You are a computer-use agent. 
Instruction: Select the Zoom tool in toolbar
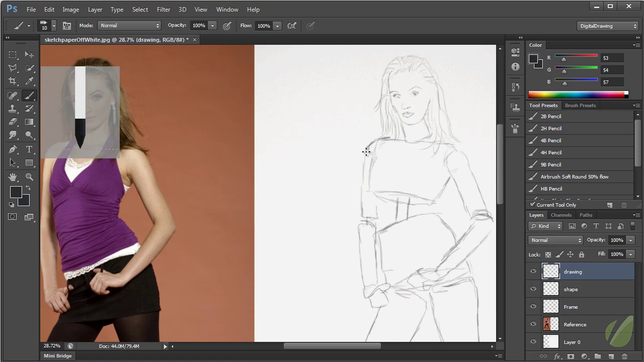29,177
